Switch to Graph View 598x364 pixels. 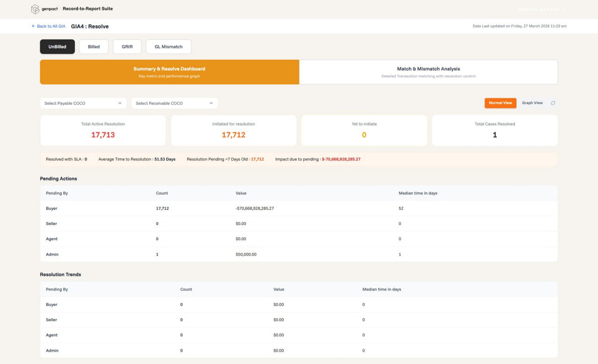tap(532, 103)
